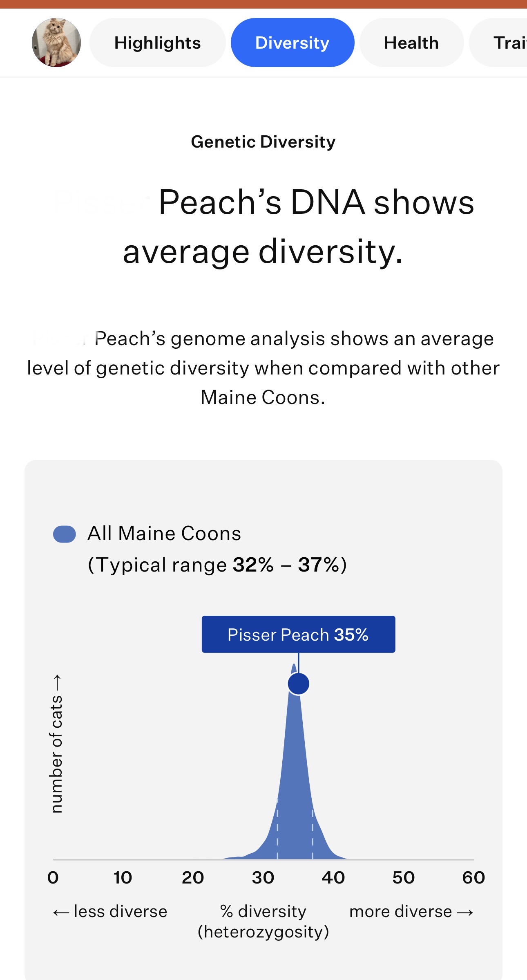The height and width of the screenshot is (980, 527).
Task: Click the All Maine Coons legend text
Action: 164,533
